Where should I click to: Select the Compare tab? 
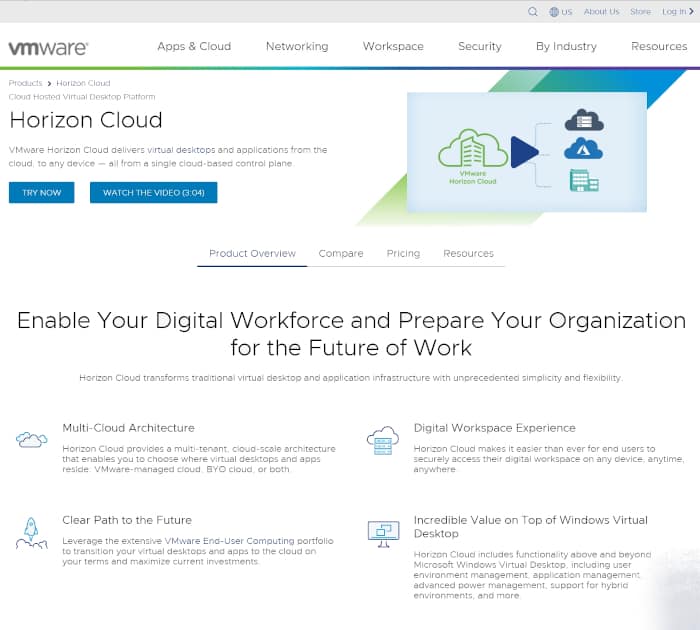pos(341,253)
